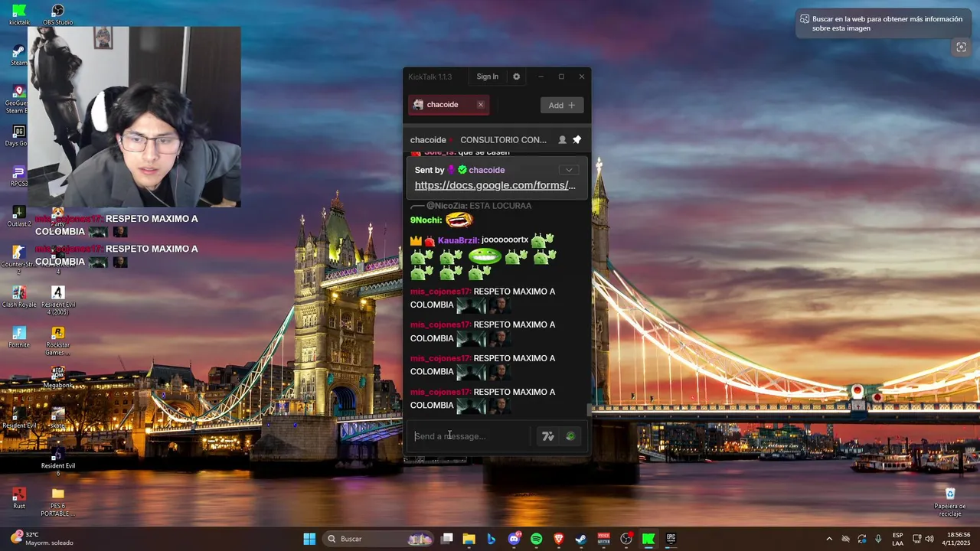Open Windows Start menu
The height and width of the screenshot is (551, 980).
(x=309, y=539)
